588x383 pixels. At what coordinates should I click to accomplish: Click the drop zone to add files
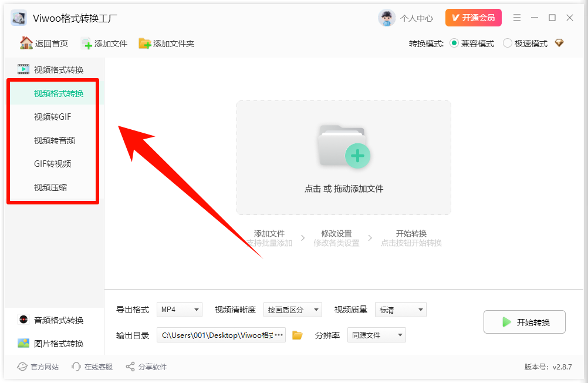pyautogui.click(x=343, y=157)
